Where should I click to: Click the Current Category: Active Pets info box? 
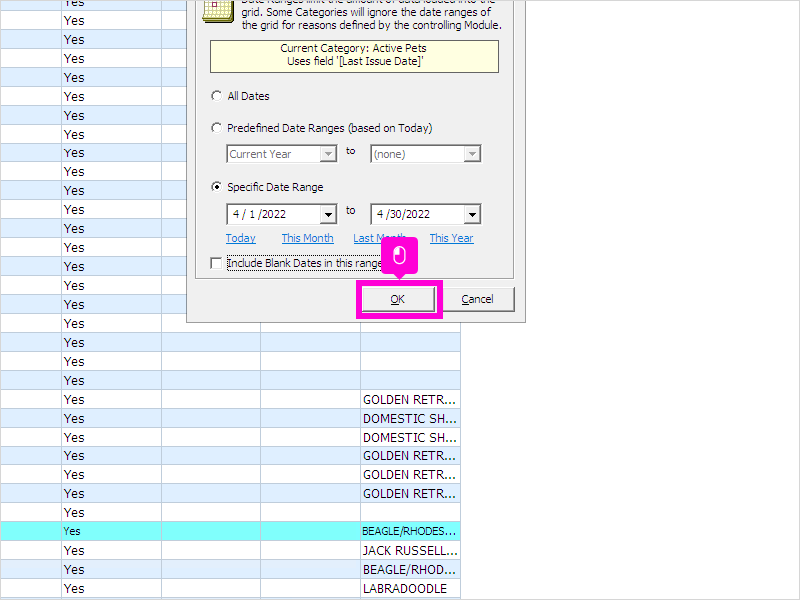coord(354,56)
